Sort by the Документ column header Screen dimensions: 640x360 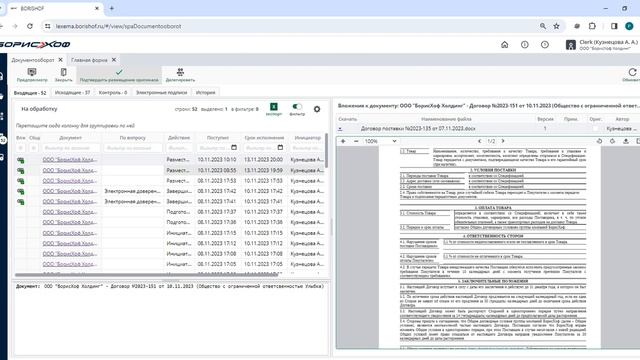click(x=70, y=138)
